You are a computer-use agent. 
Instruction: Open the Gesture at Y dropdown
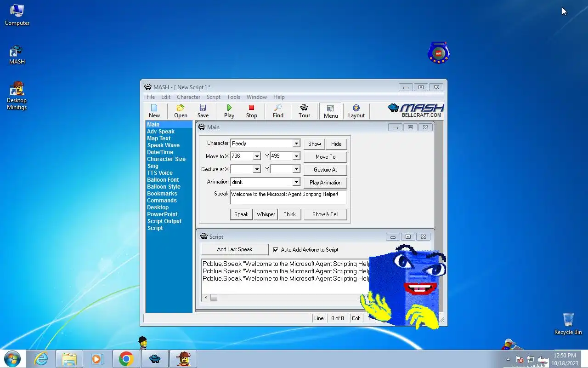click(296, 169)
